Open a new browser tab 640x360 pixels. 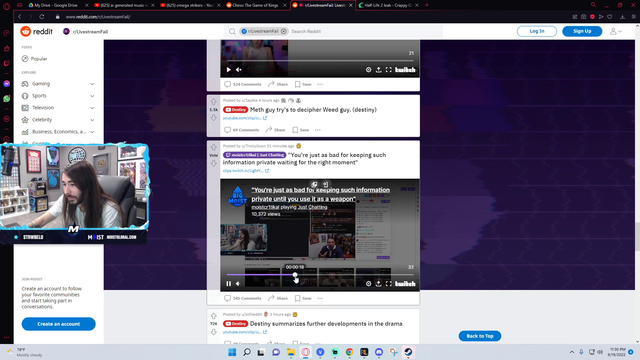[x=427, y=5]
